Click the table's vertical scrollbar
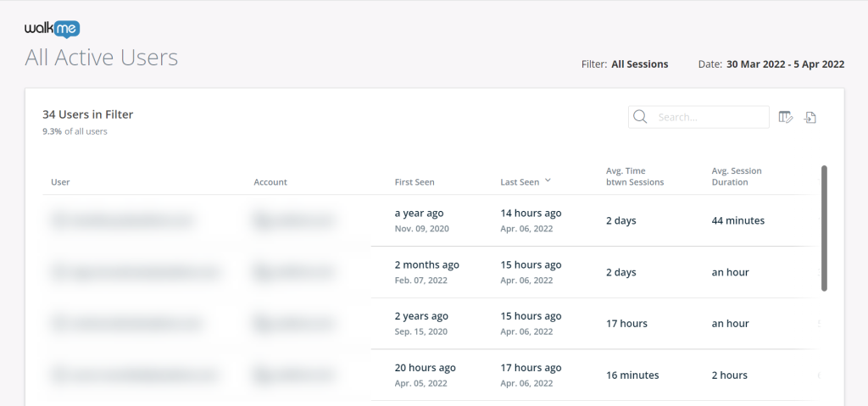 [x=824, y=229]
